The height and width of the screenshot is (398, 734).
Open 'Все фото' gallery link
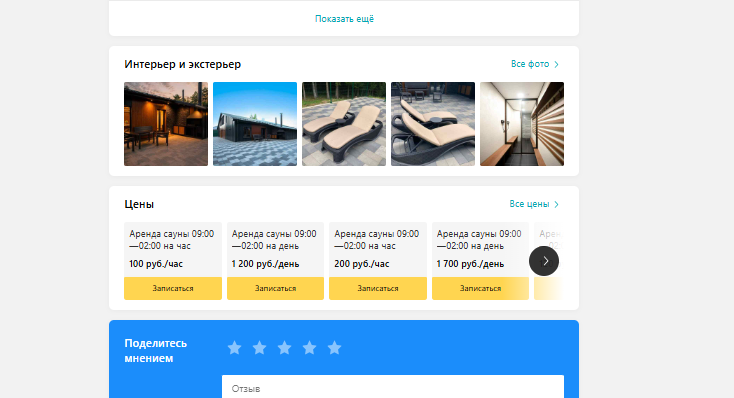(530, 64)
